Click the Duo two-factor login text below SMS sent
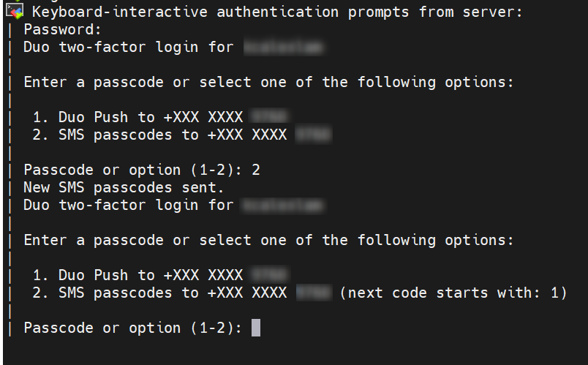 tap(129, 206)
